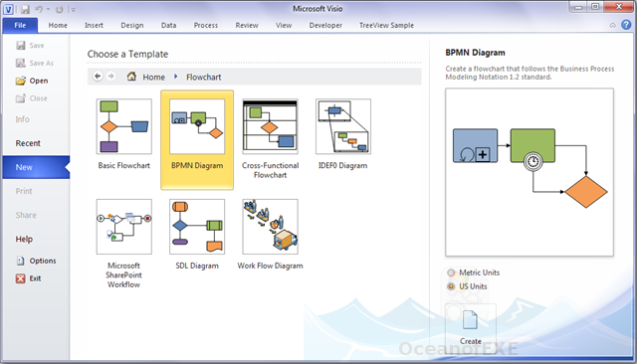Click the BPMN Diagram preview image
This screenshot has width=637, height=364.
(x=530, y=172)
